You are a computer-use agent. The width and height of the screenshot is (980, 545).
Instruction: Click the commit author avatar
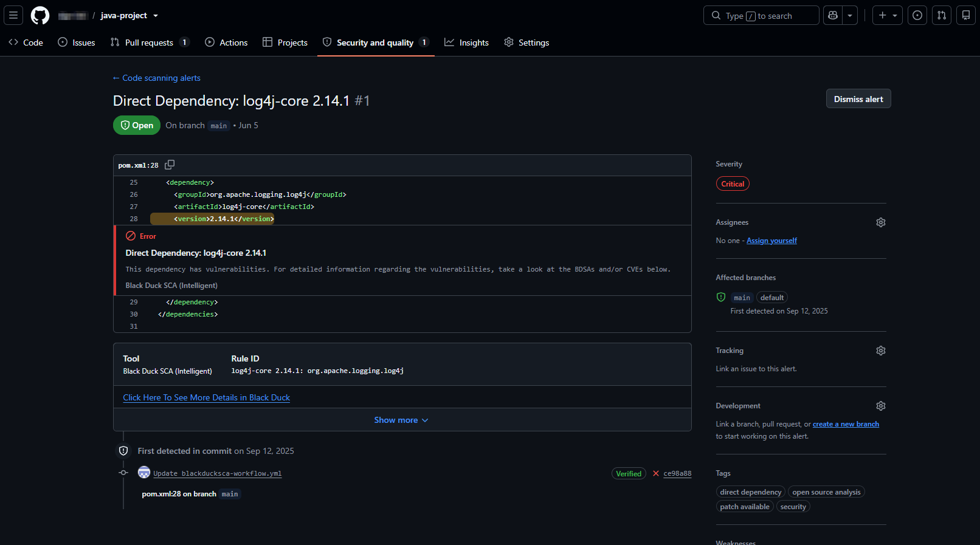(144, 472)
